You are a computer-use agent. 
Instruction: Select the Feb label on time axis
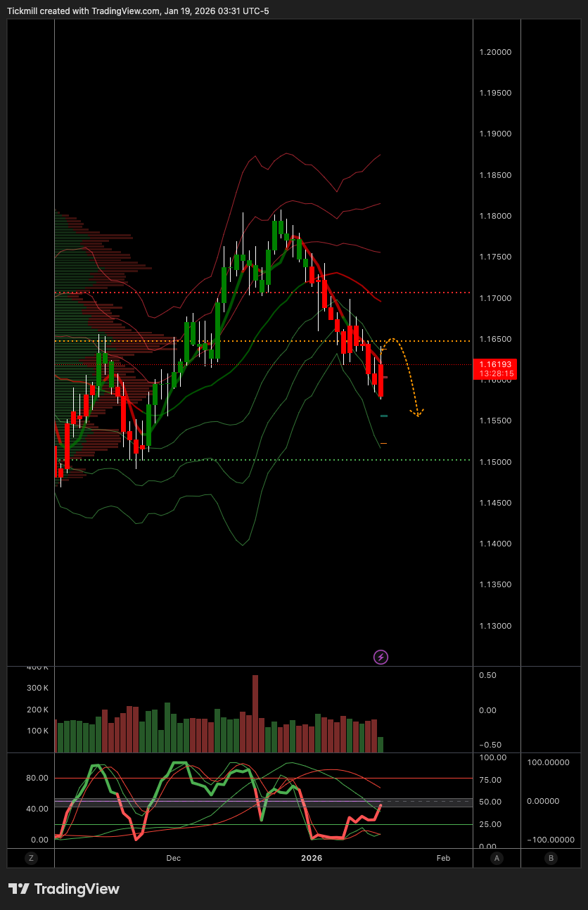point(443,858)
